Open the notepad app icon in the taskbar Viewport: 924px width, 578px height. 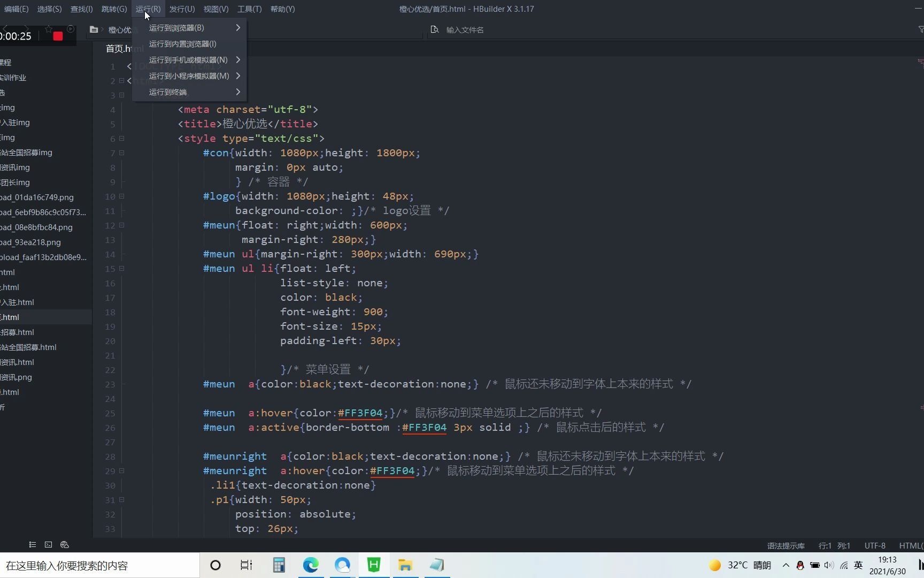pyautogui.click(x=437, y=565)
